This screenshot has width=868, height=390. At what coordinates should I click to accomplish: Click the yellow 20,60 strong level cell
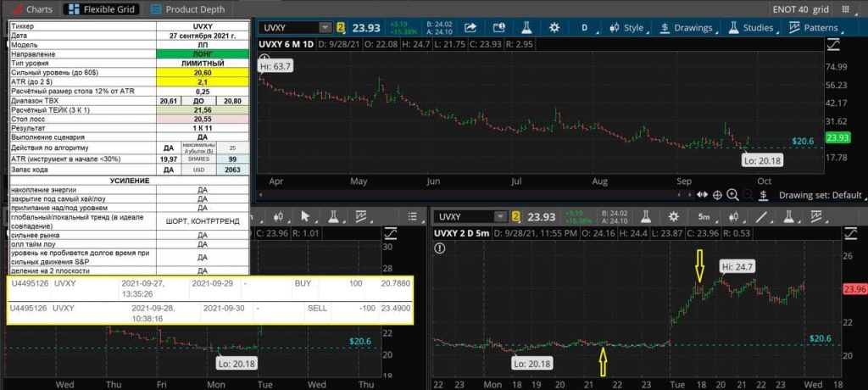pyautogui.click(x=203, y=73)
